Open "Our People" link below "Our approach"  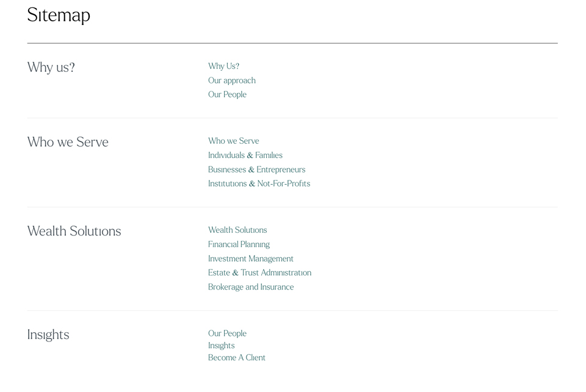point(227,94)
